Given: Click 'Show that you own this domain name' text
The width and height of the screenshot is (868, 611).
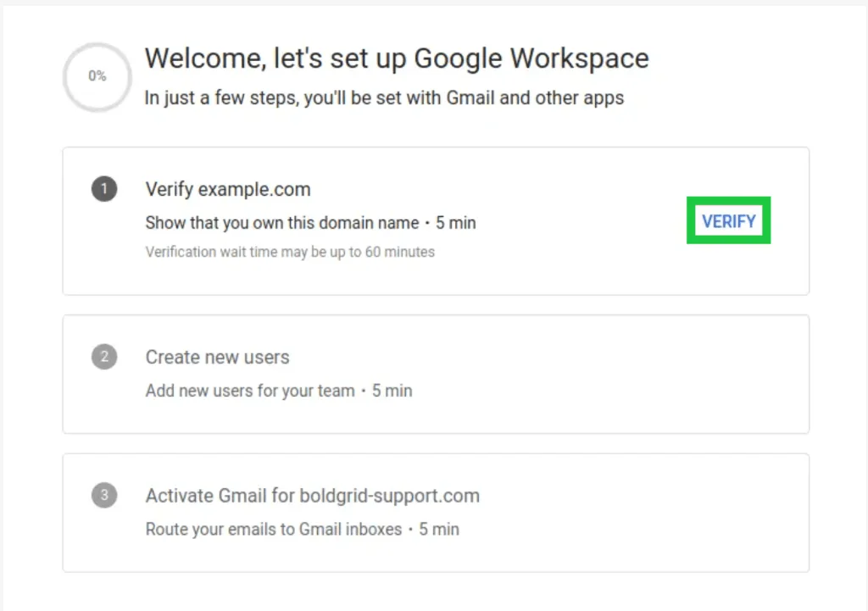Looking at the screenshot, I should [x=281, y=223].
